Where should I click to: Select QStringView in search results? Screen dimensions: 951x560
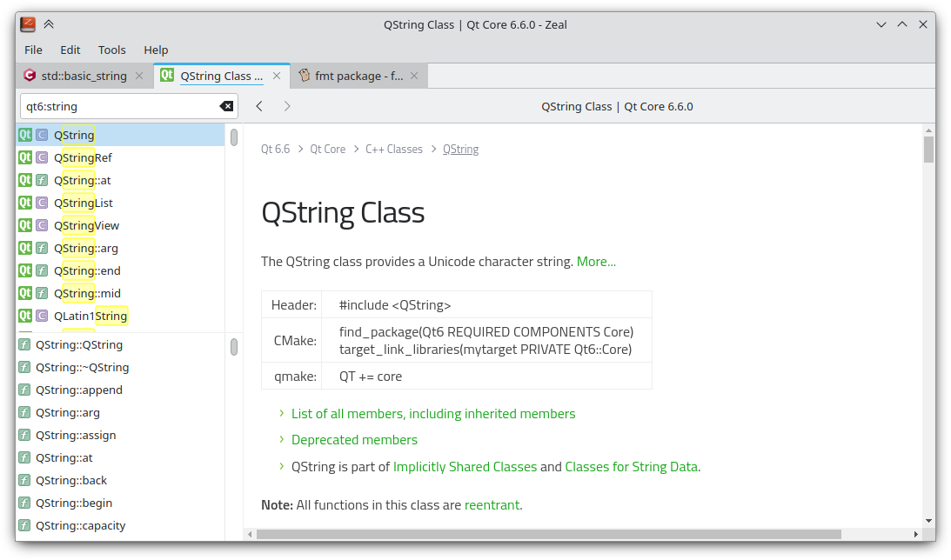(86, 225)
